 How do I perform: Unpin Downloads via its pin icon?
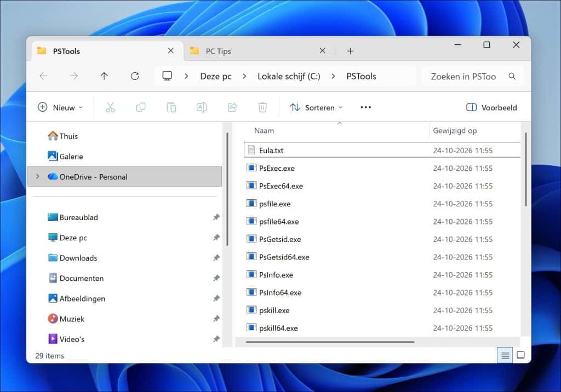[216, 258]
